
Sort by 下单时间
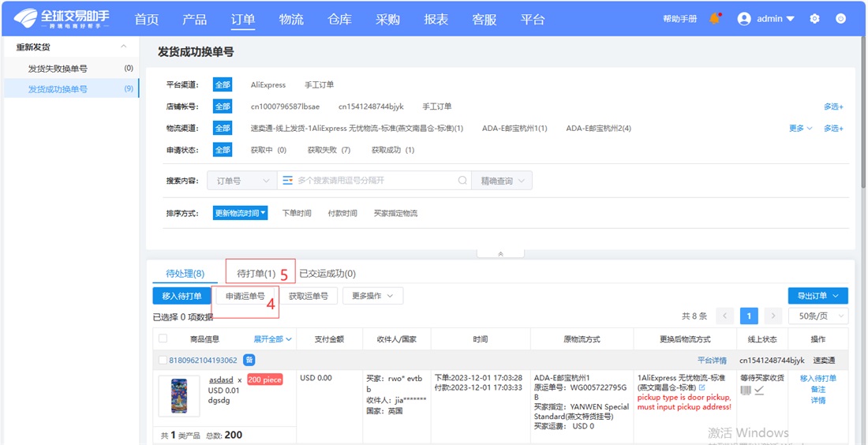(296, 213)
